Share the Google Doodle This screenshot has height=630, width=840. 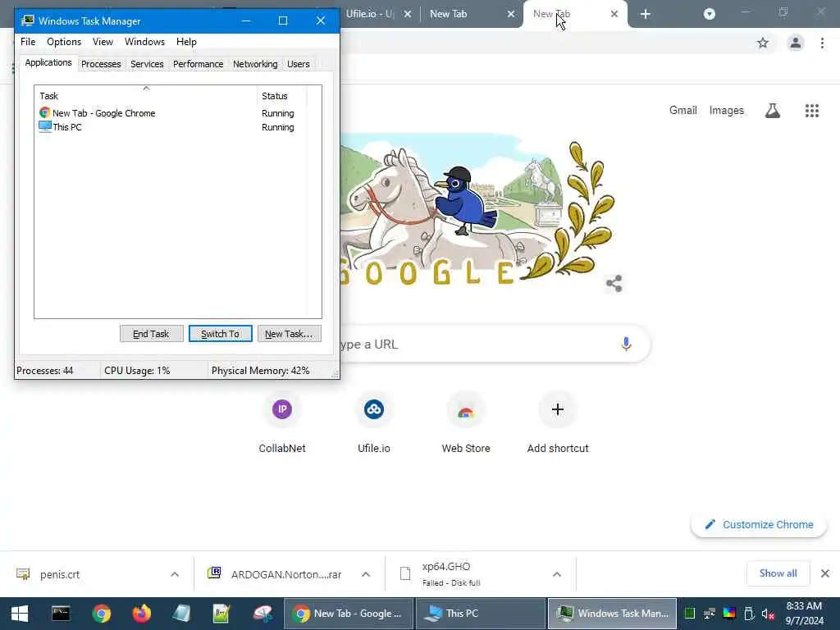click(614, 283)
